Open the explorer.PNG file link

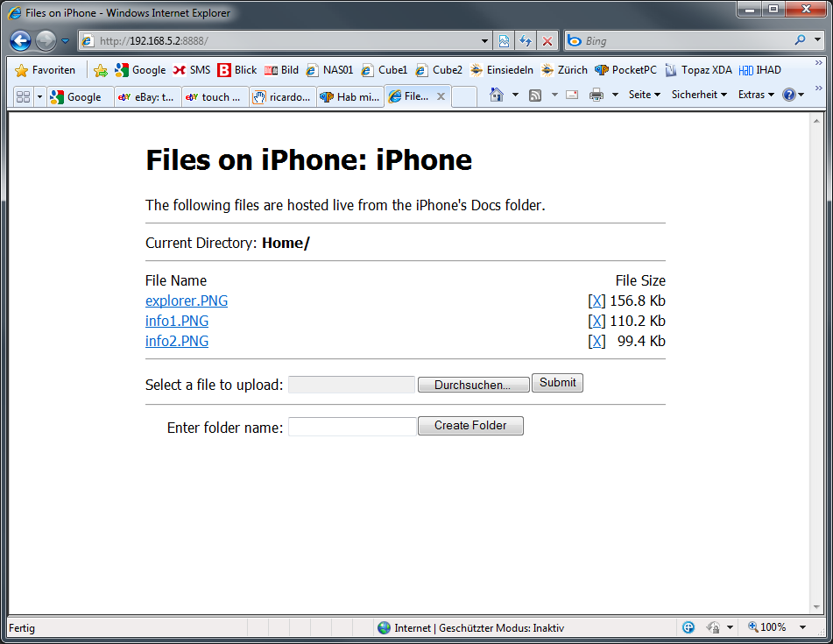click(187, 301)
